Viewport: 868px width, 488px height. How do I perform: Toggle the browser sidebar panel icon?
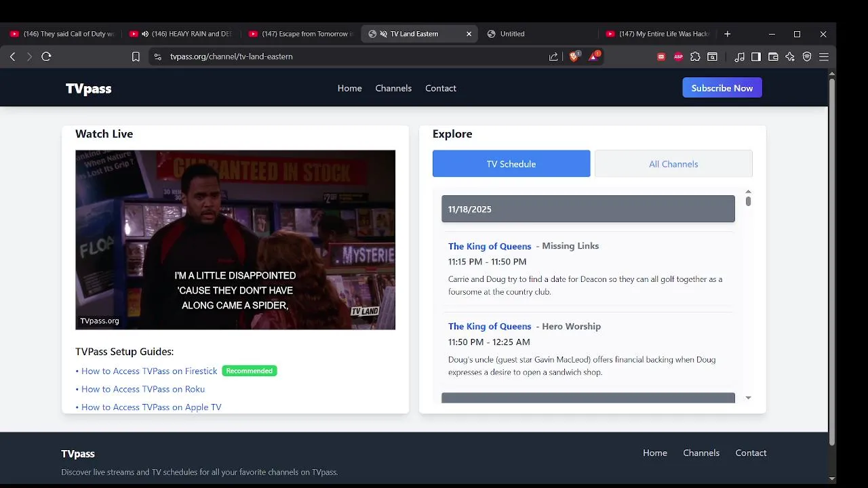coord(756,57)
